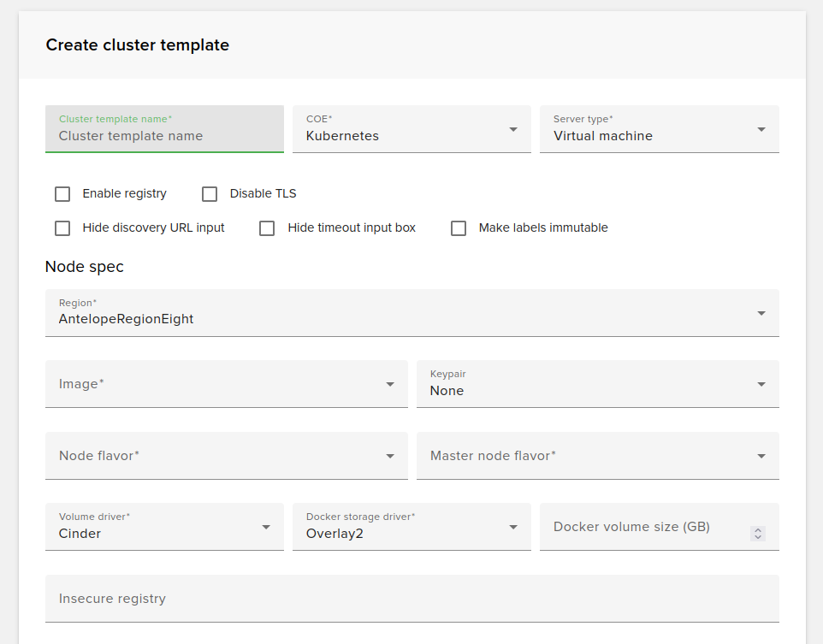823x644 pixels.
Task: Open the Docker storage driver dropdown
Action: click(x=411, y=527)
